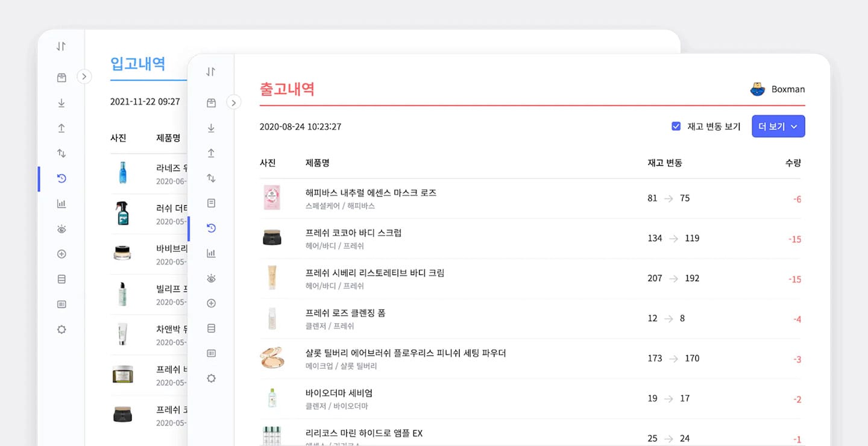Click the 해피바스 mask product thumbnail
The image size is (868, 446).
271,198
